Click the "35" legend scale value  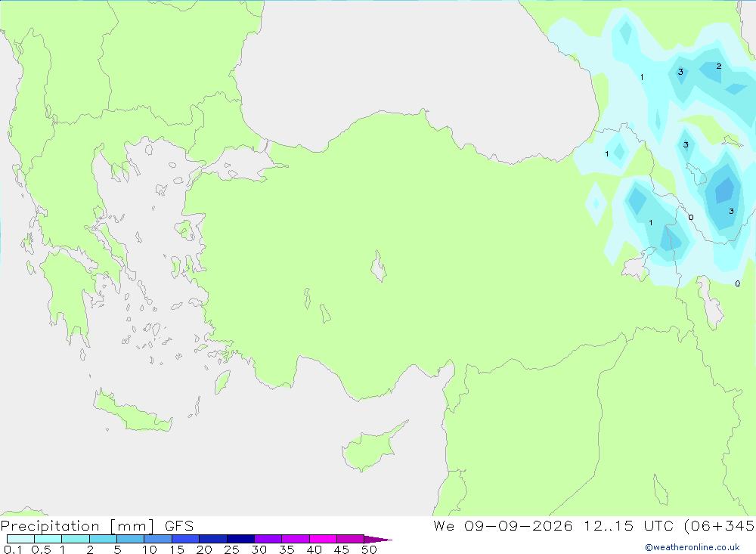[287, 549]
